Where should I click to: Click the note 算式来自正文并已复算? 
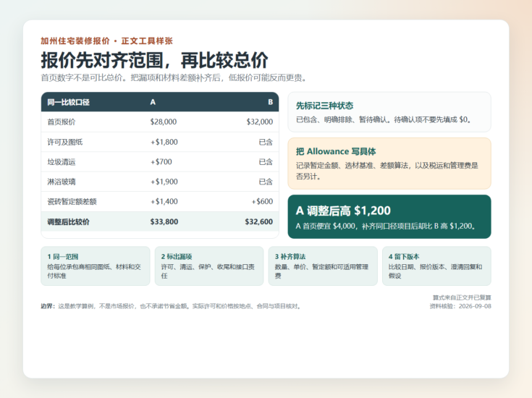462,297
